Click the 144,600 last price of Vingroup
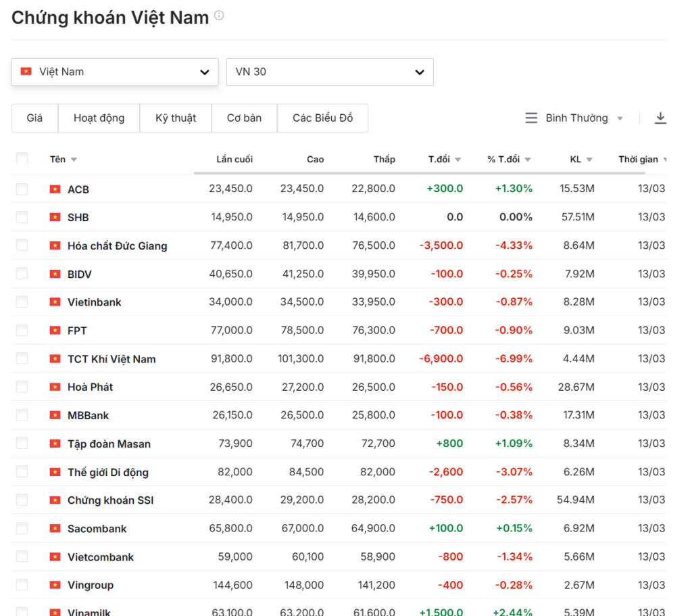Image resolution: width=692 pixels, height=616 pixels. [232, 585]
